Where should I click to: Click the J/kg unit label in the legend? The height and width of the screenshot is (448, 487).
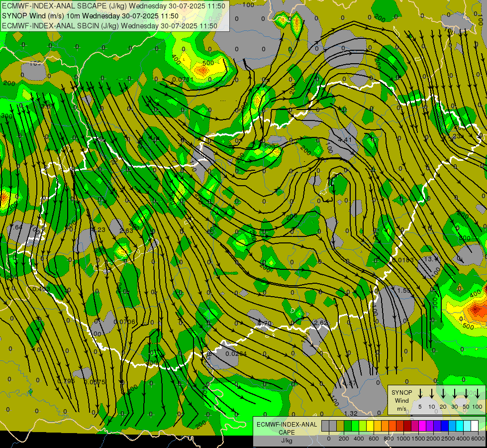(x=287, y=441)
